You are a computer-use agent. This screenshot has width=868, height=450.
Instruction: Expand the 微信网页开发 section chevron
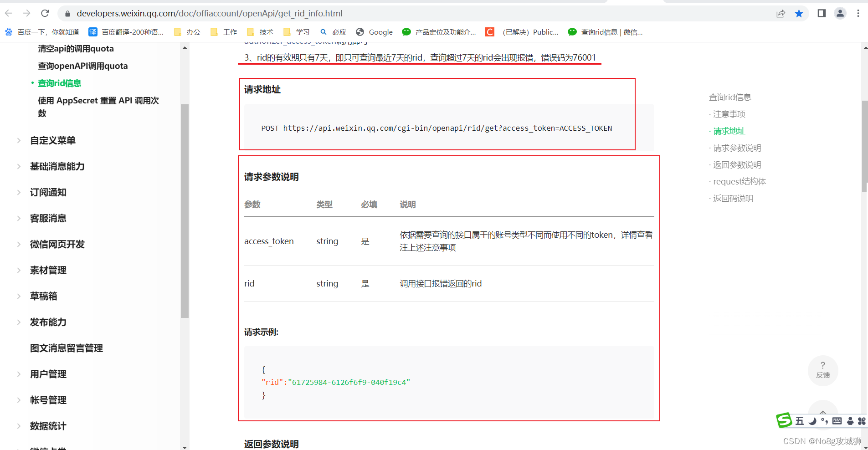pyautogui.click(x=19, y=244)
